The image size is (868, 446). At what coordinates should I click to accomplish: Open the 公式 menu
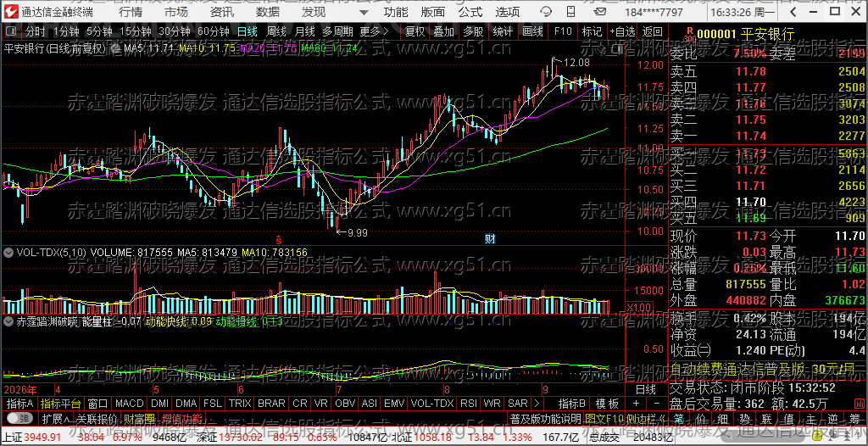coord(470,12)
